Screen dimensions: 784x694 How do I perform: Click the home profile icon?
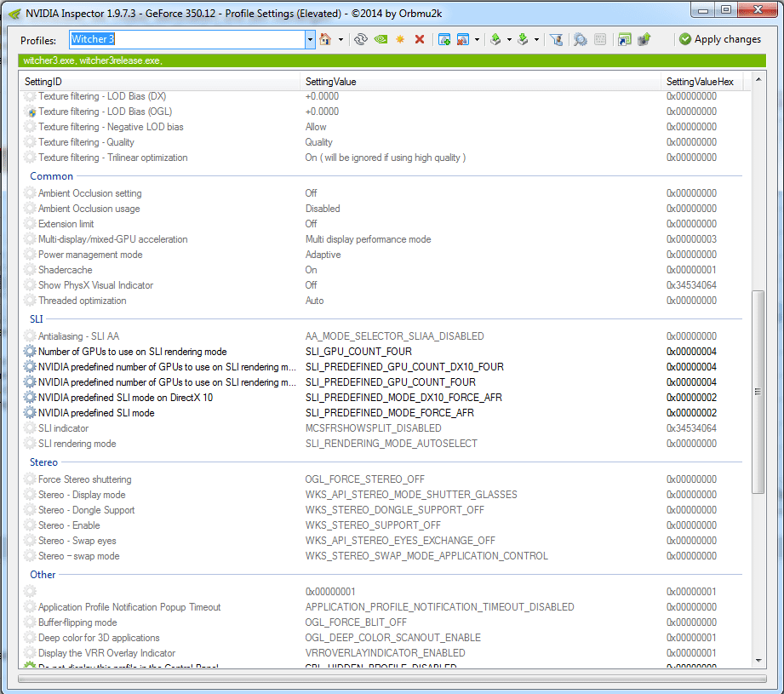point(325,39)
